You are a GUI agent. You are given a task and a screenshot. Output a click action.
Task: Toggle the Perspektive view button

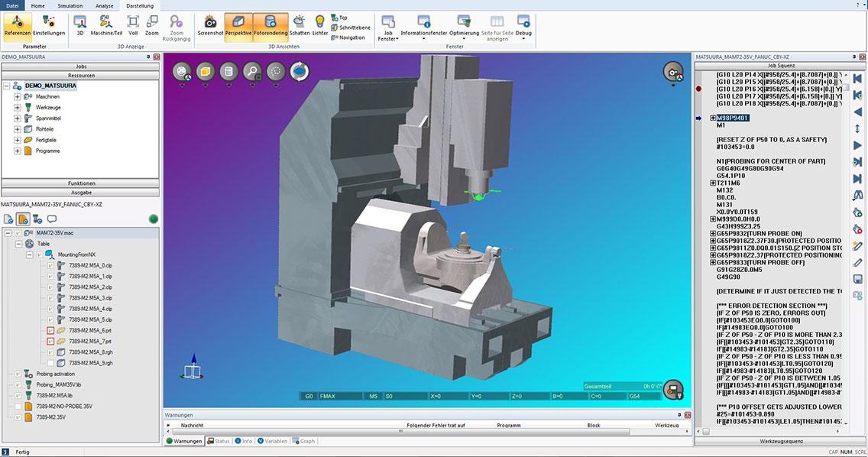coord(238,24)
